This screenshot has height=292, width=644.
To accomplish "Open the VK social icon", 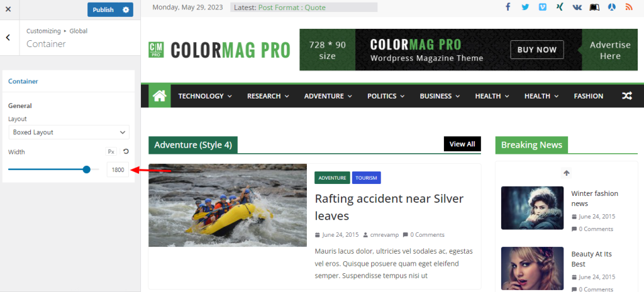I will 577,7.
